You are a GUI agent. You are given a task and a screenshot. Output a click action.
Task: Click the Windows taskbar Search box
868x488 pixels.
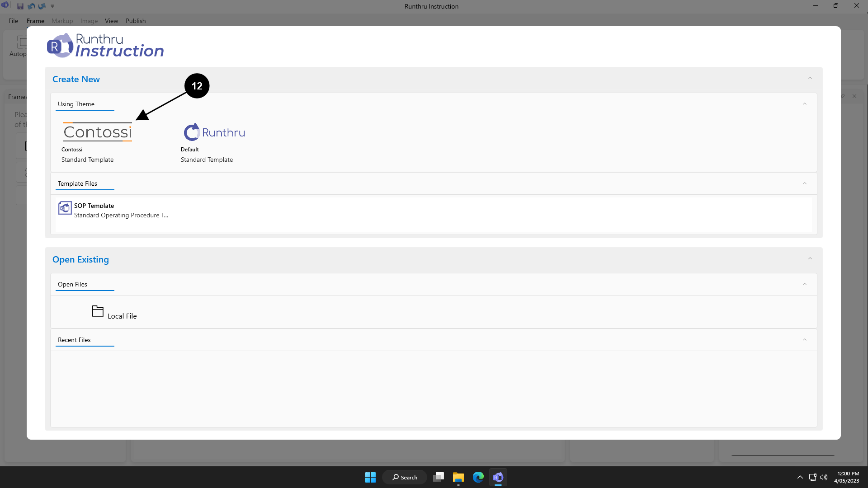tap(405, 477)
